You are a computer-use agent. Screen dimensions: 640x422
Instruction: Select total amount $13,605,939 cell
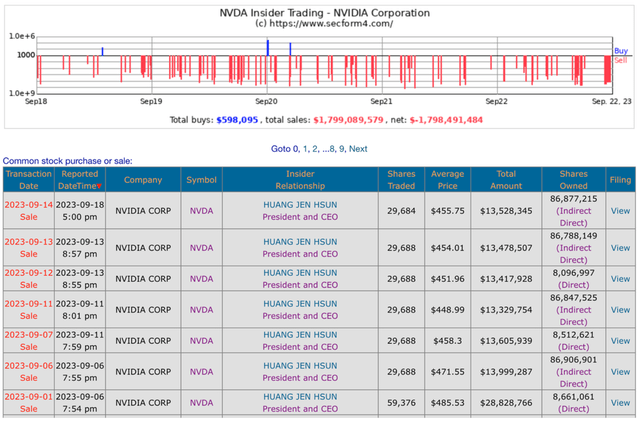[506, 341]
